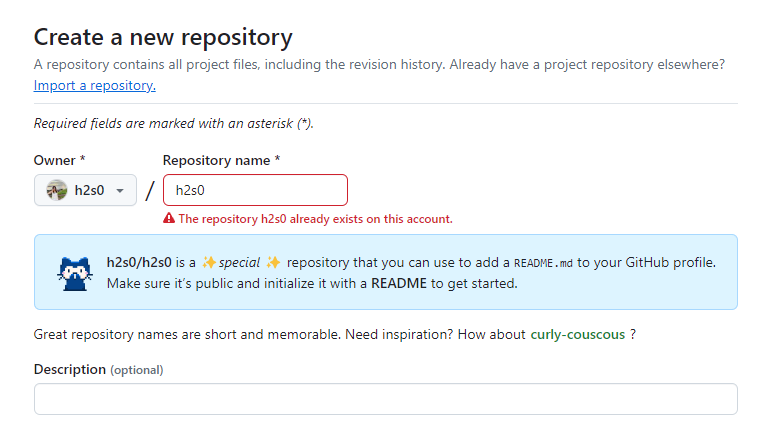Click the 'Description (optional)' label
Viewport: 772px width, 428px height.
[98, 369]
